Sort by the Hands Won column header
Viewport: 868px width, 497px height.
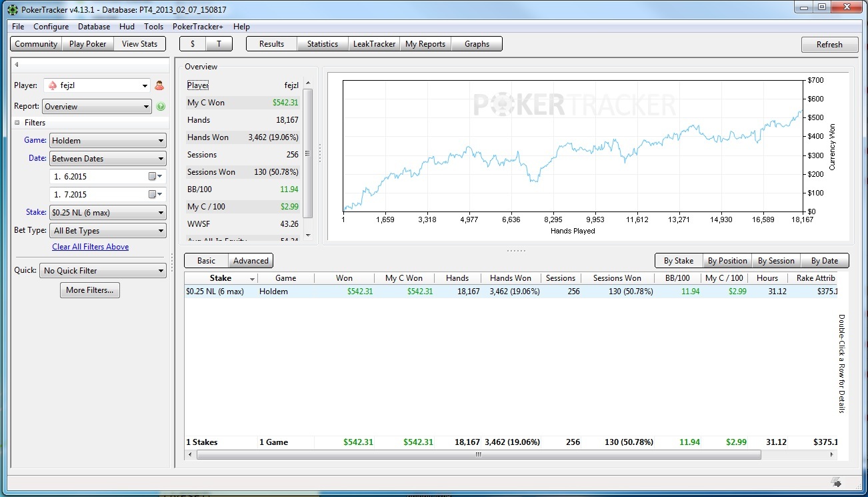click(x=511, y=278)
